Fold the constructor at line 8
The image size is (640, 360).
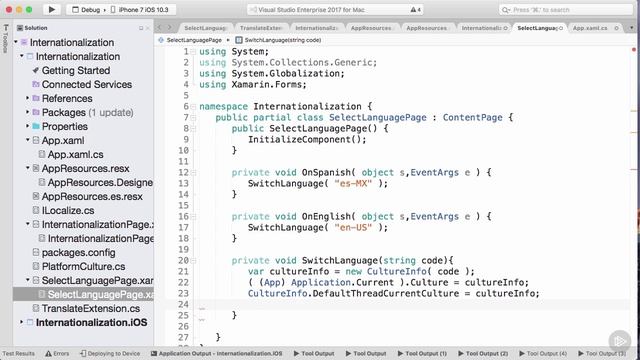193,129
